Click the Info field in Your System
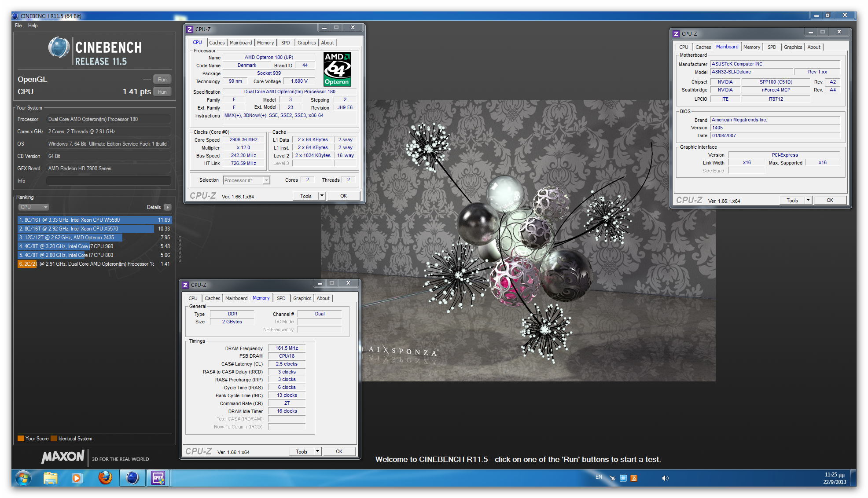Image resolution: width=868 pixels, height=498 pixels. 108,181
